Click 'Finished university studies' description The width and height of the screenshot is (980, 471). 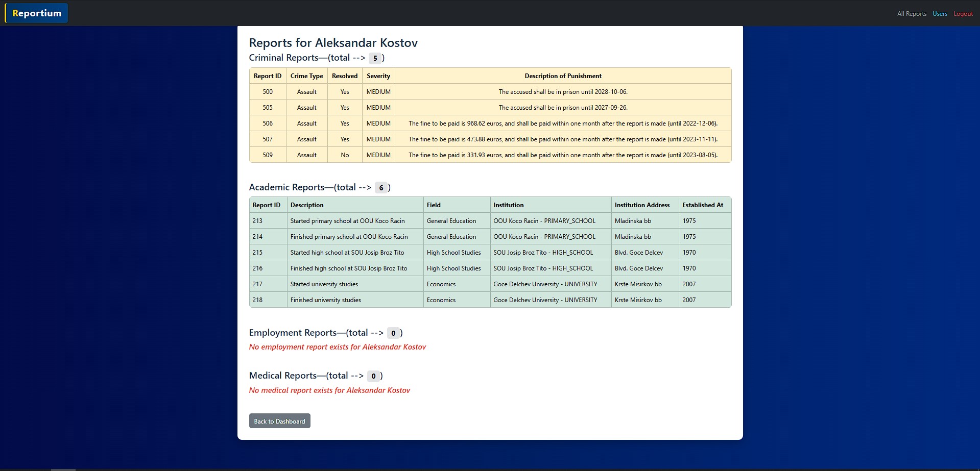(x=326, y=300)
